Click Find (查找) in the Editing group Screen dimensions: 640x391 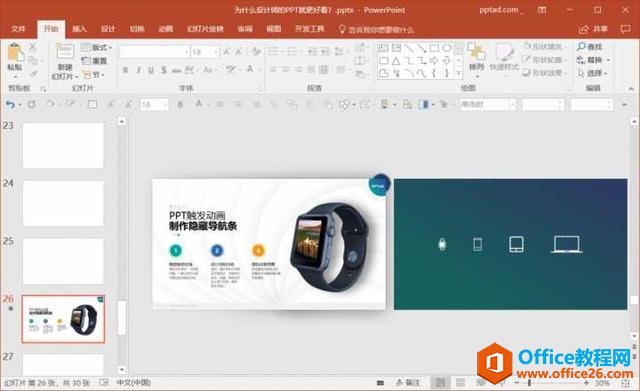[x=590, y=47]
